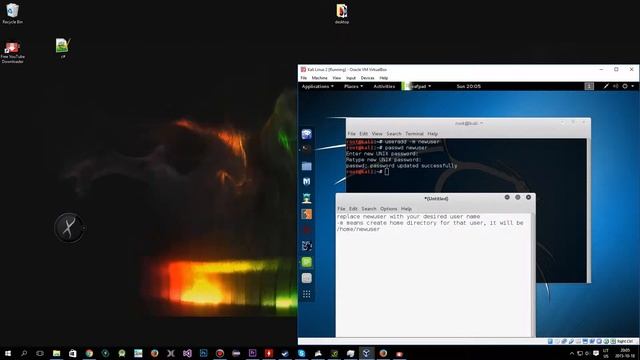Click the Windows Start button
The image size is (640, 360).
point(8,353)
